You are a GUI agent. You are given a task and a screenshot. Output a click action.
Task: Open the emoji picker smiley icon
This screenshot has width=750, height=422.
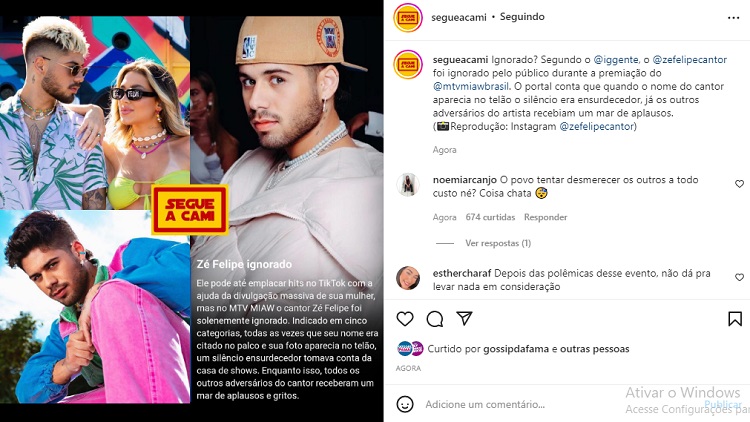pyautogui.click(x=405, y=404)
